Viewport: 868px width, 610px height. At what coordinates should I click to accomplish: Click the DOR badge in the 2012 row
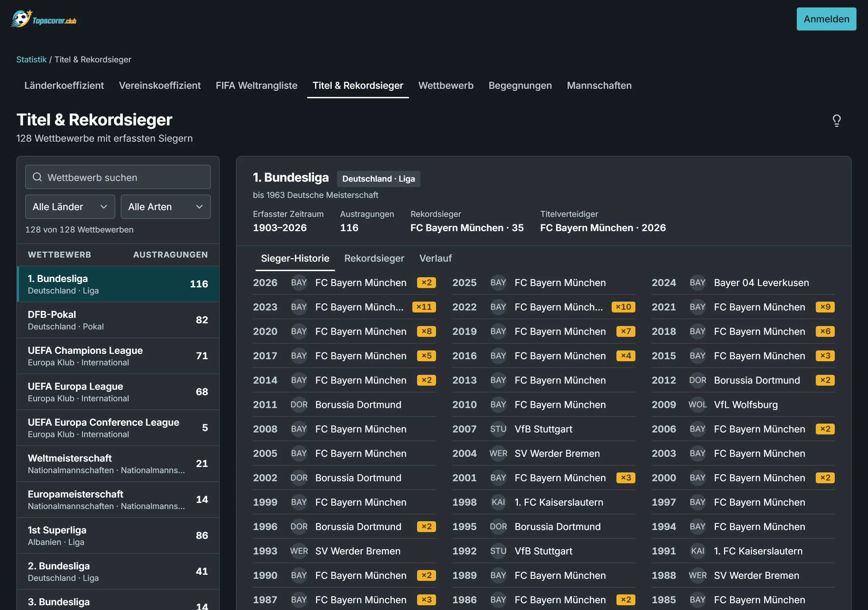697,380
